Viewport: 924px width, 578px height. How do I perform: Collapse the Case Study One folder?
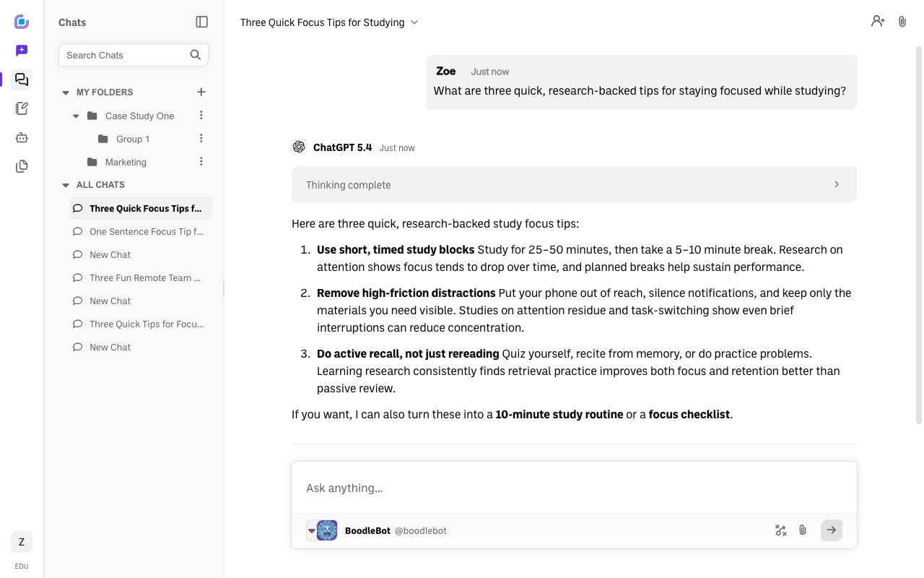[77, 116]
